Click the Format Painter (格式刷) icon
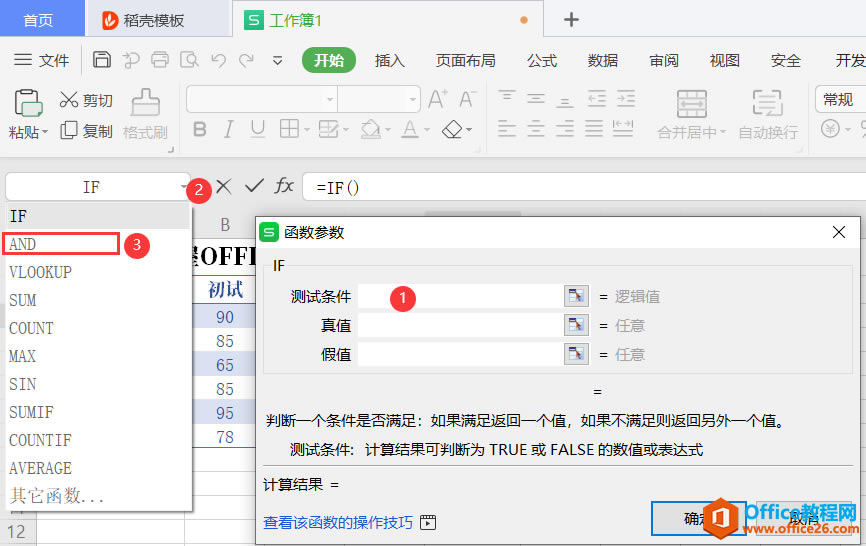This screenshot has width=866, height=546. [x=145, y=103]
